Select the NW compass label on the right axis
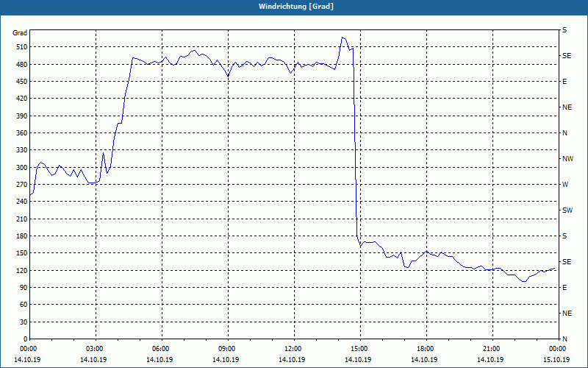 (567, 159)
